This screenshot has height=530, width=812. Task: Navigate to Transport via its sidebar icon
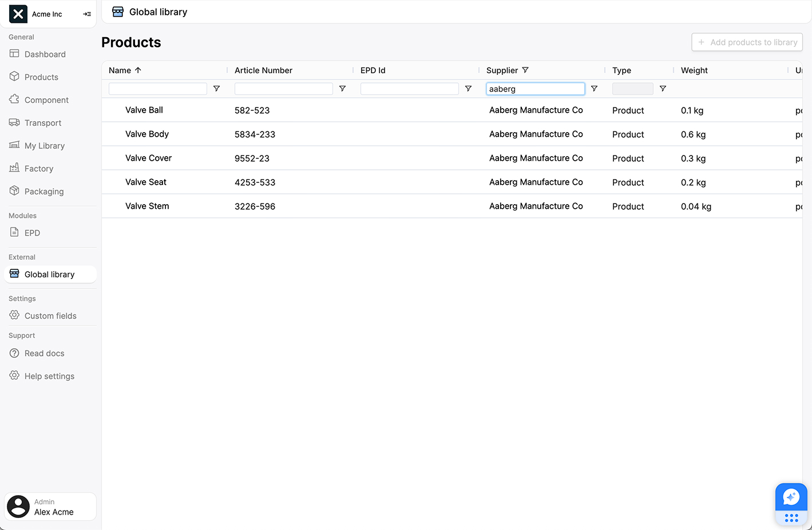pos(43,122)
